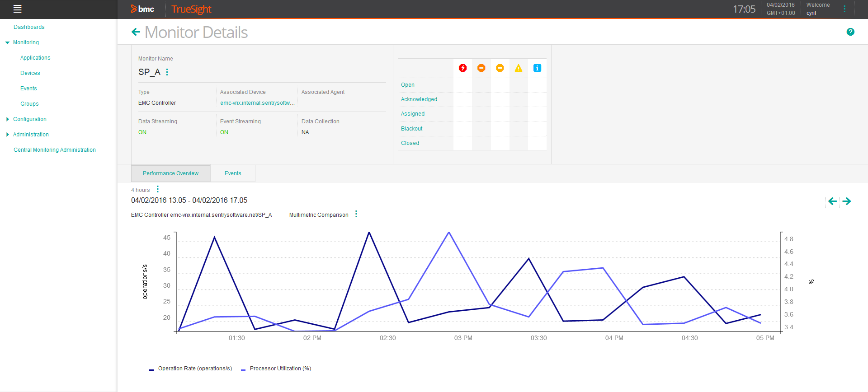Open user options menu beside Welcome cyril

844,9
